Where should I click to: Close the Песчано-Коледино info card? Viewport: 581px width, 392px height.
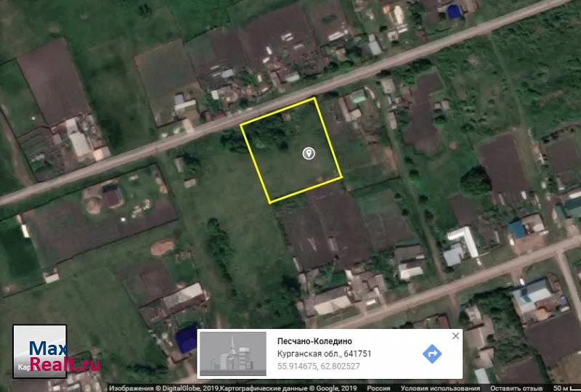point(455,336)
